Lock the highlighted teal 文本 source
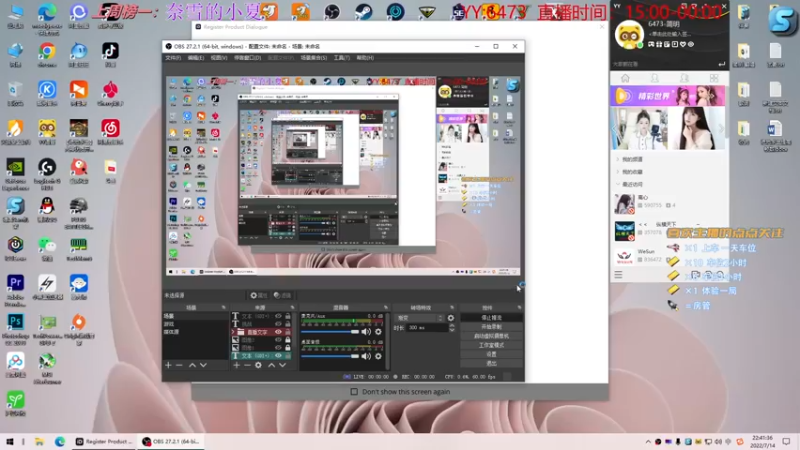This screenshot has height=450, width=800. [288, 356]
